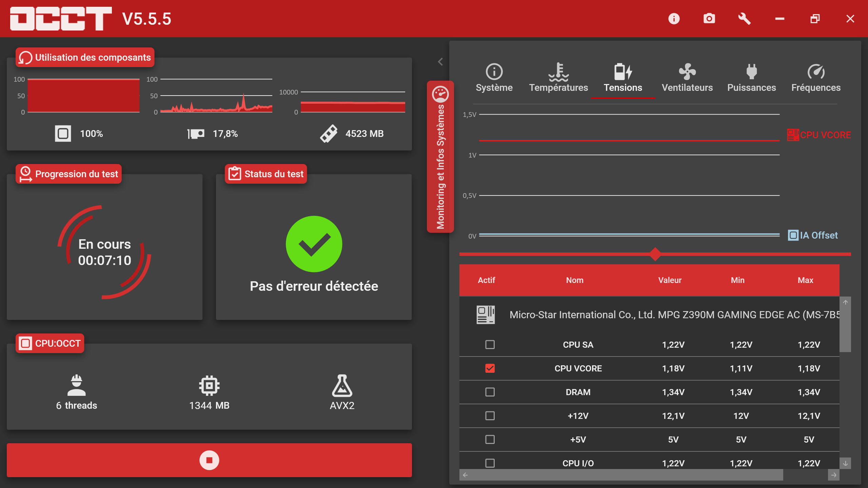Click the Nom column header

pyautogui.click(x=575, y=280)
